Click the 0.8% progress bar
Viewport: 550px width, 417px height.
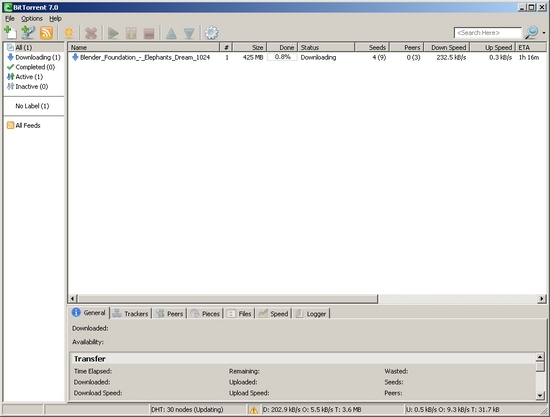click(x=282, y=57)
